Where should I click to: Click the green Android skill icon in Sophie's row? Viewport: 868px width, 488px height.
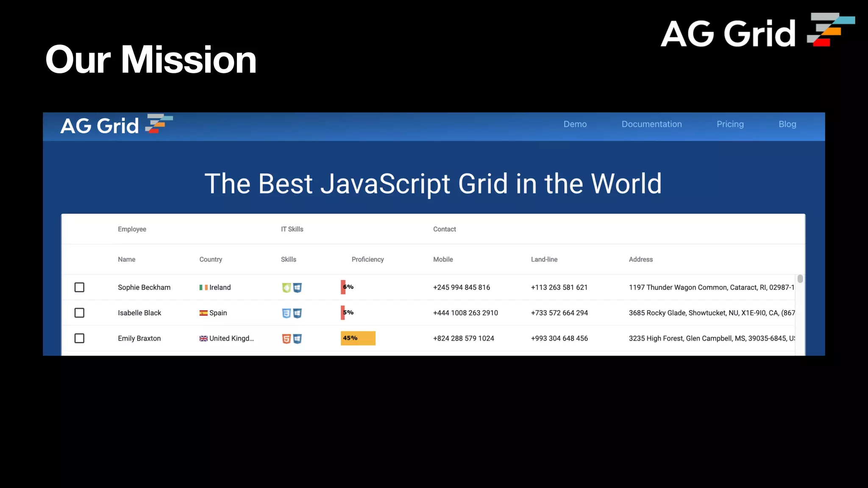287,288
